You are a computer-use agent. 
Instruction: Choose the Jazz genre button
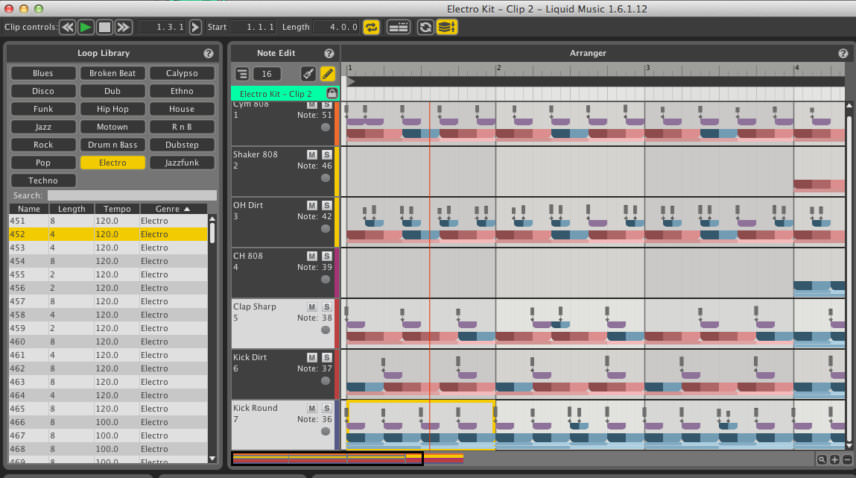click(43, 127)
